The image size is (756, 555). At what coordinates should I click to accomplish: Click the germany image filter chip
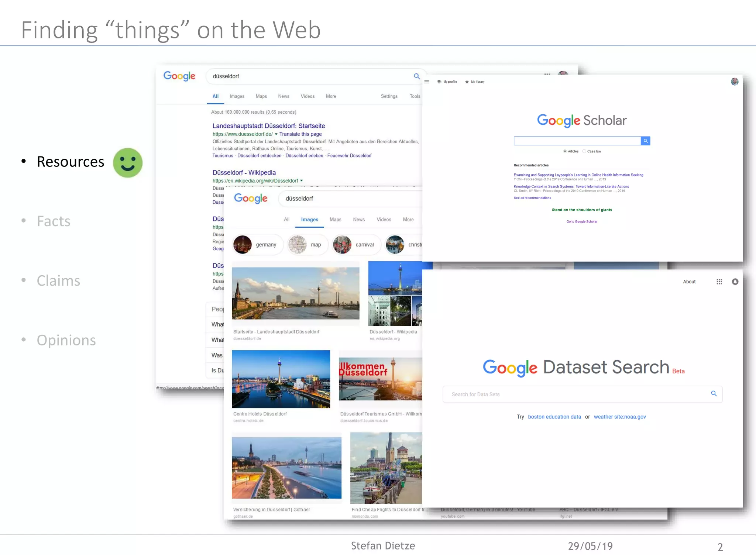click(257, 245)
